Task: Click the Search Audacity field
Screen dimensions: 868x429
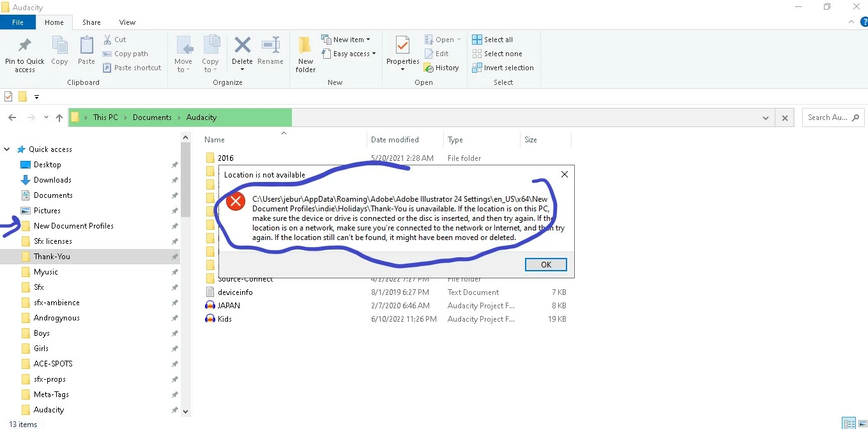Action: pyautogui.click(x=833, y=117)
